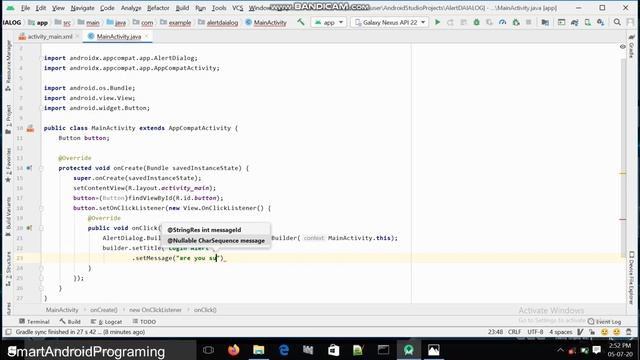Run the app with the green play icon
Screen dimensions: 640x360
[x=437, y=22]
